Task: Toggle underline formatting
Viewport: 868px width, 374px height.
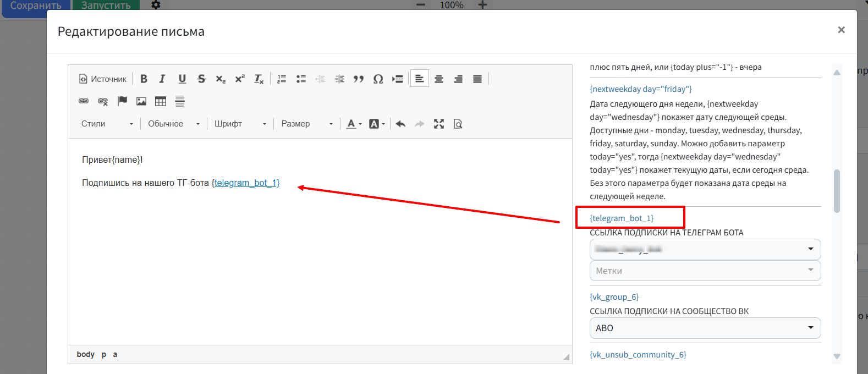Action: (182, 79)
